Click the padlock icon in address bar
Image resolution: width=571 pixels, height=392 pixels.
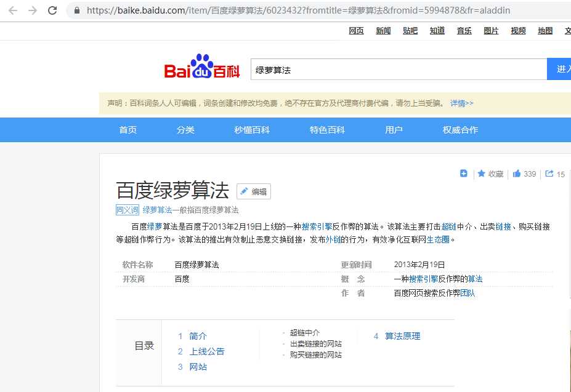click(x=77, y=10)
